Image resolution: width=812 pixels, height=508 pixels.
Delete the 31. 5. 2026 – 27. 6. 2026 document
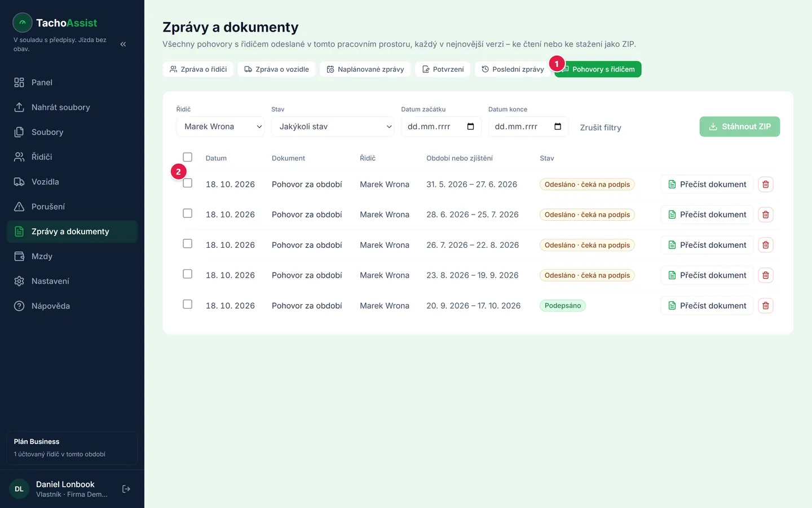(x=766, y=185)
